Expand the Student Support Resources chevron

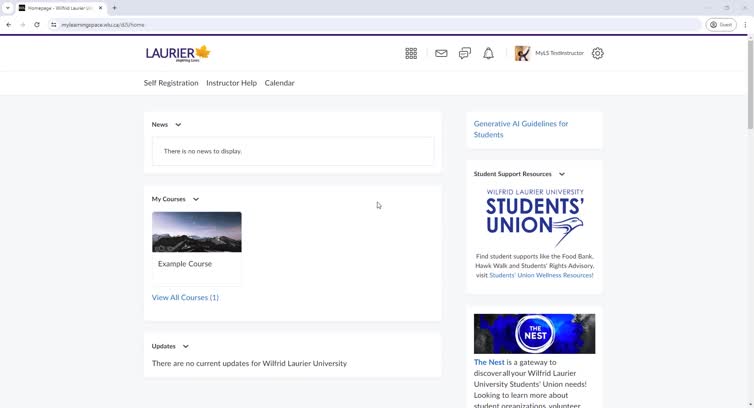click(x=562, y=174)
